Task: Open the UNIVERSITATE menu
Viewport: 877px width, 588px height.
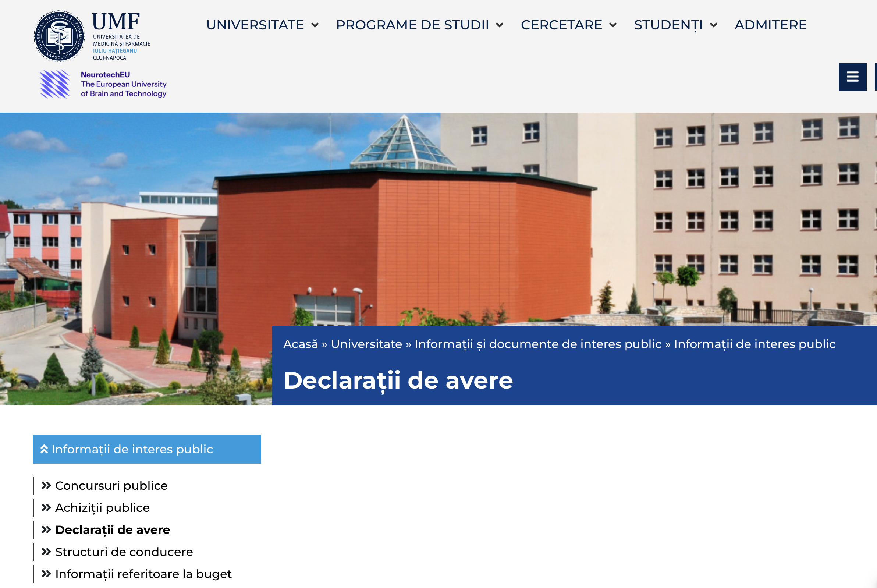Action: click(x=255, y=25)
